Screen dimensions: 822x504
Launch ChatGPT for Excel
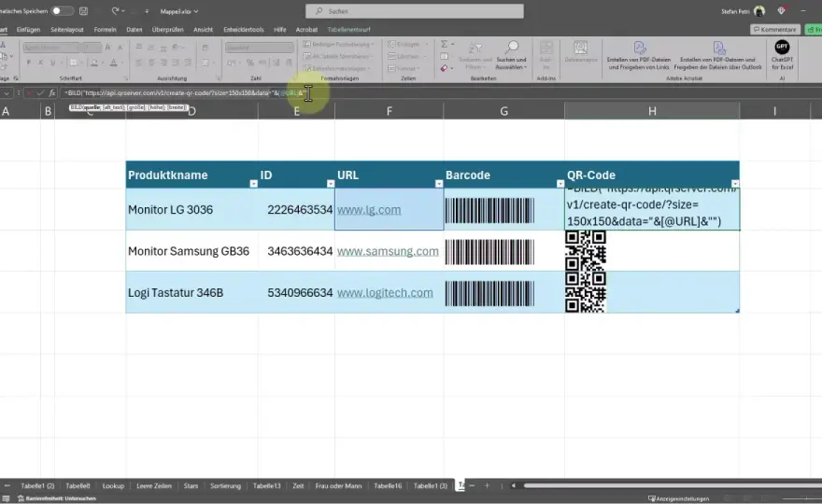(x=782, y=56)
